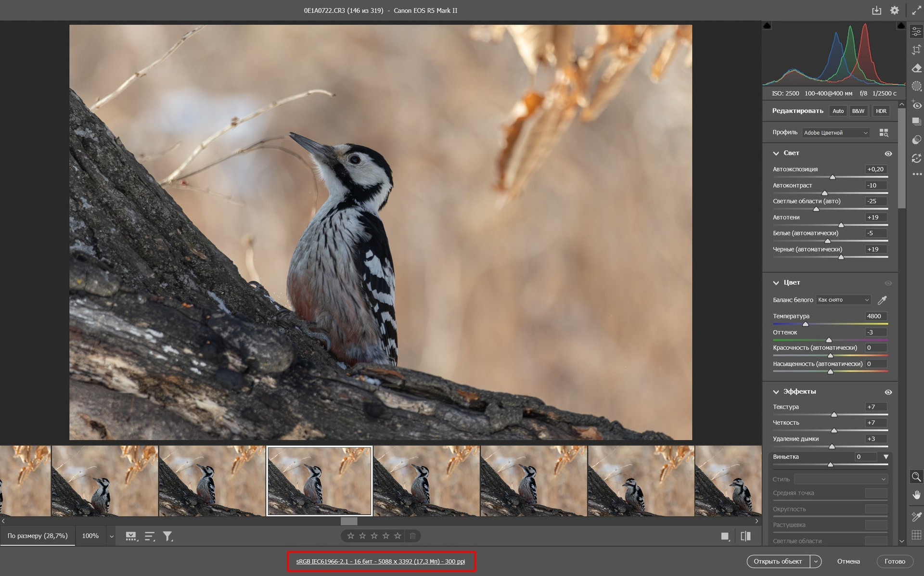
Task: Toggle before/after comparison view icon
Action: pyautogui.click(x=745, y=536)
